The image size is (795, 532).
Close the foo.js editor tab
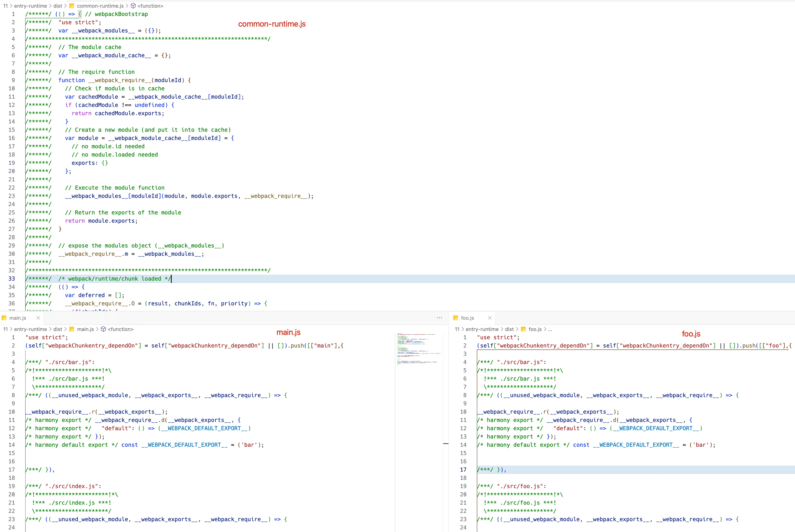click(x=490, y=318)
